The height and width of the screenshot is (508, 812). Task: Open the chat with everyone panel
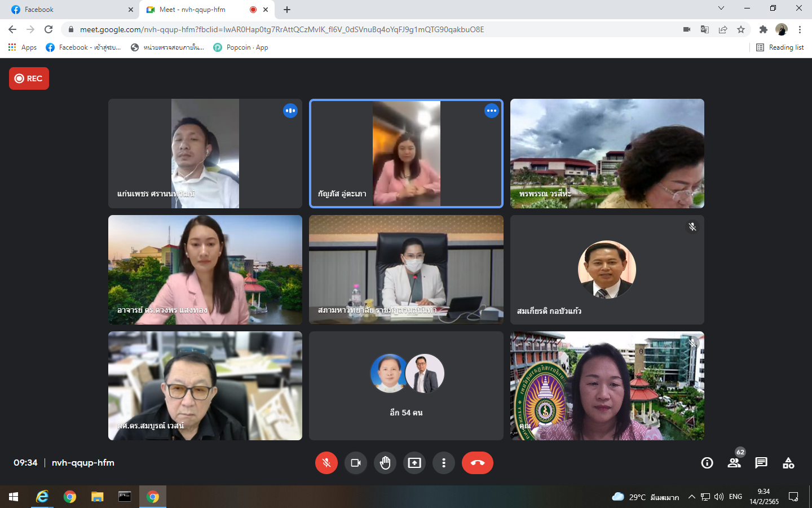(x=761, y=463)
